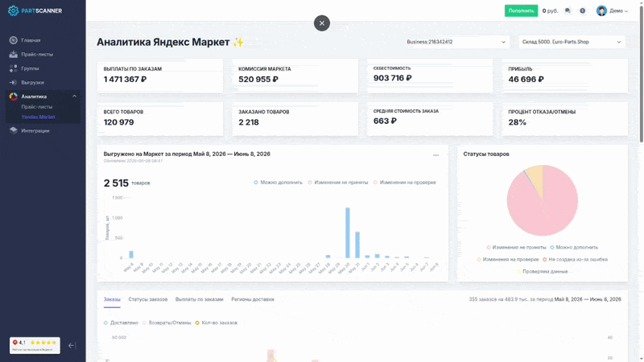Open the Главная menu label
This screenshot has width=644, height=362.
pyautogui.click(x=31, y=40)
